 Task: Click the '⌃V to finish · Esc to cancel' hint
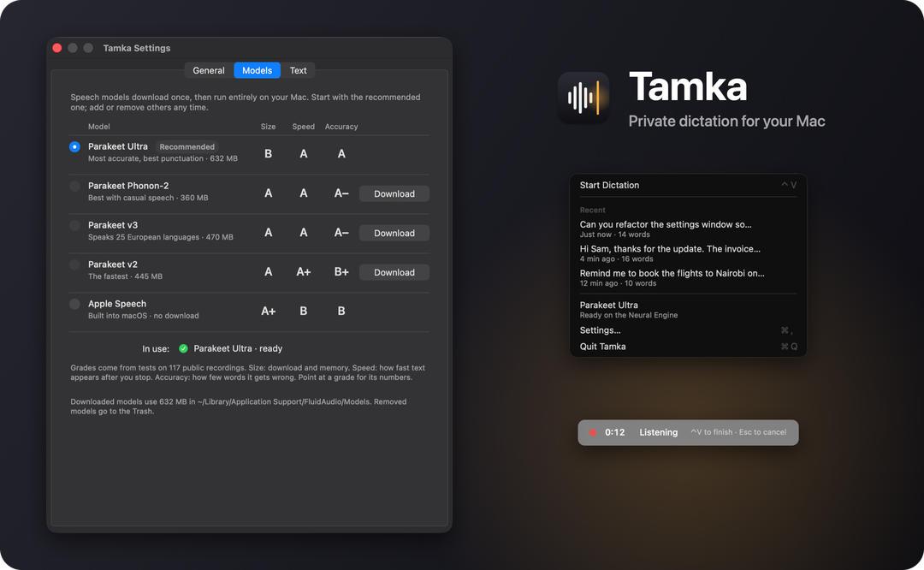coord(738,432)
